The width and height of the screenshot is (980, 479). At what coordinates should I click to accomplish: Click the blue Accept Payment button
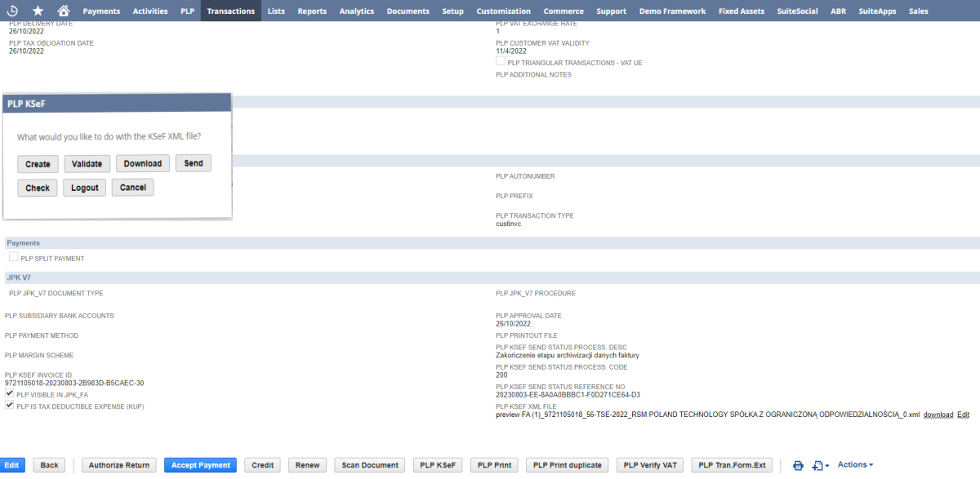[200, 465]
